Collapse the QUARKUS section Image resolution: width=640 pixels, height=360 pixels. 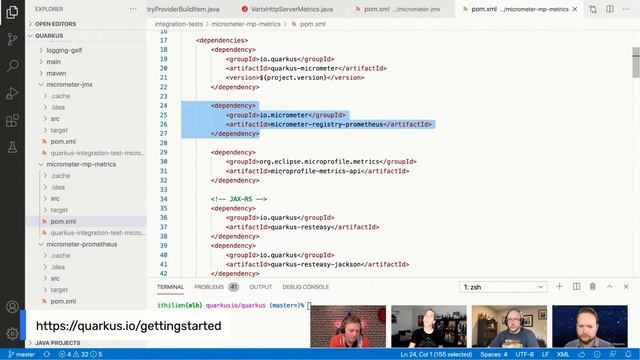(86, 36)
